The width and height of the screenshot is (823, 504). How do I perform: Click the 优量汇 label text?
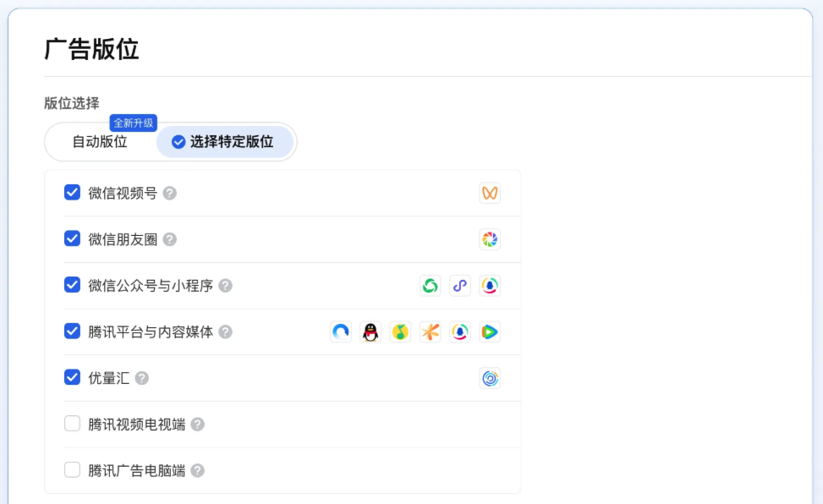[108, 378]
